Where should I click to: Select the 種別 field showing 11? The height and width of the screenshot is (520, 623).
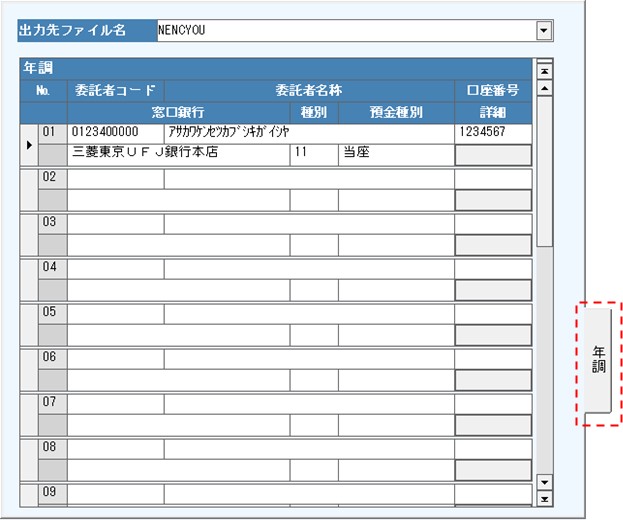coord(313,154)
